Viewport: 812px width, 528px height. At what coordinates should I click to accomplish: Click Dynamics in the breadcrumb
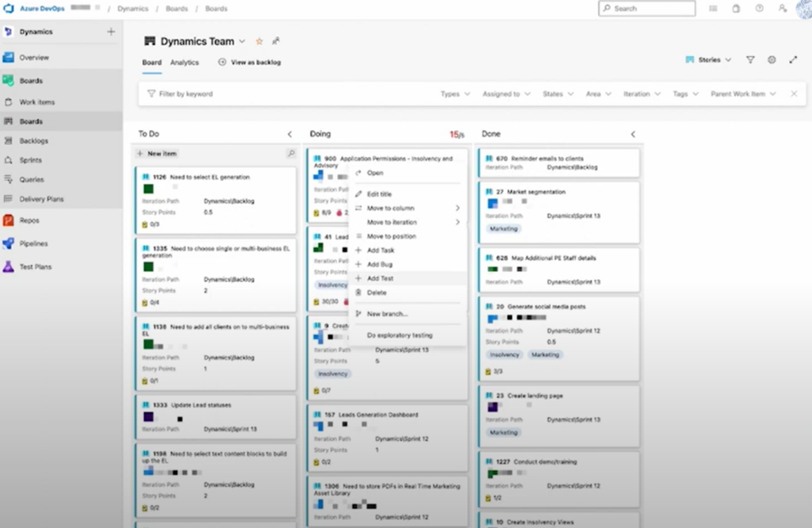click(132, 8)
